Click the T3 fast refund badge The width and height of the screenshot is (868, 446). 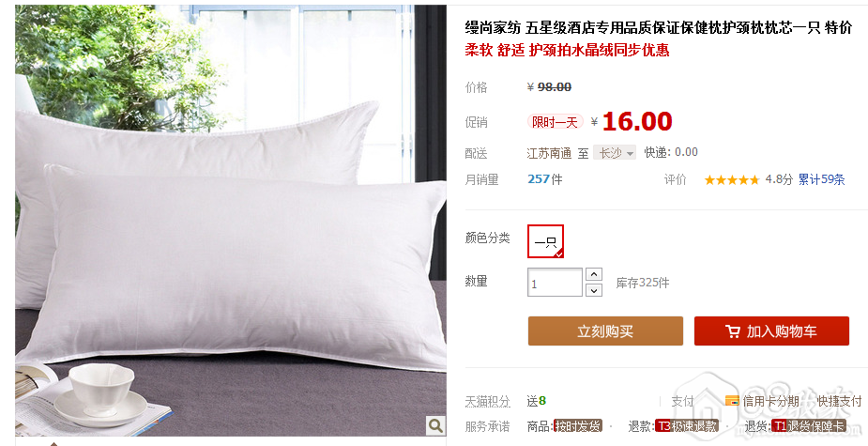pos(687,426)
